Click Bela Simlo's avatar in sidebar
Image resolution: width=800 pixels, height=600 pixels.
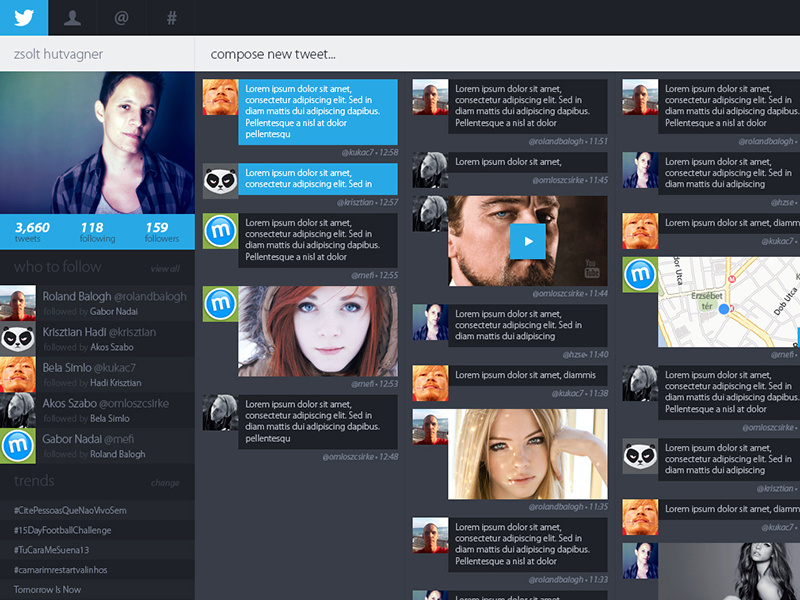tap(18, 374)
